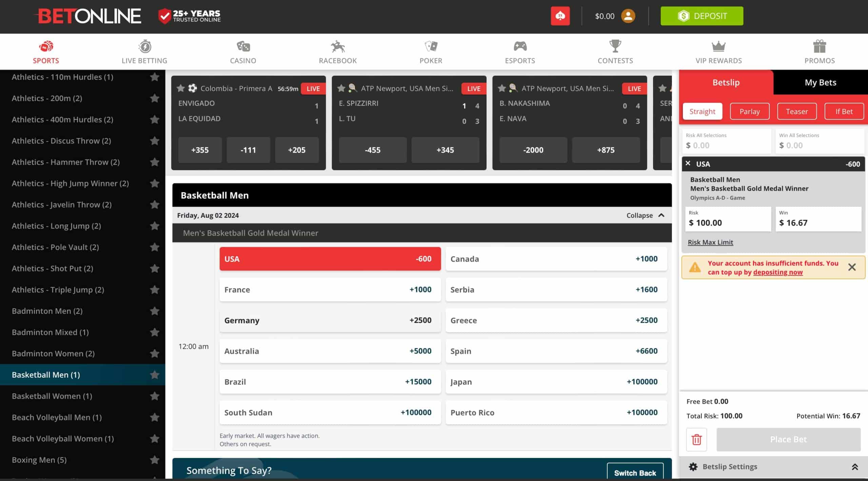
Task: Favorite Basketball Women star
Action: coord(155,396)
